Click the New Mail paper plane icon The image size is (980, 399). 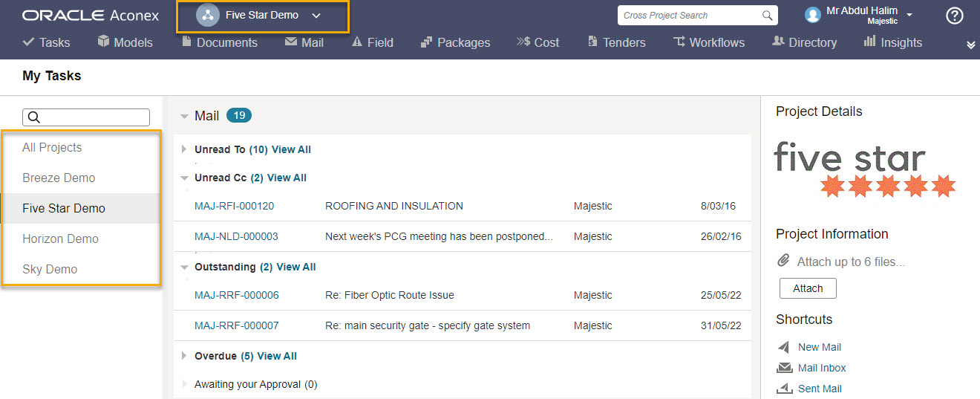784,347
